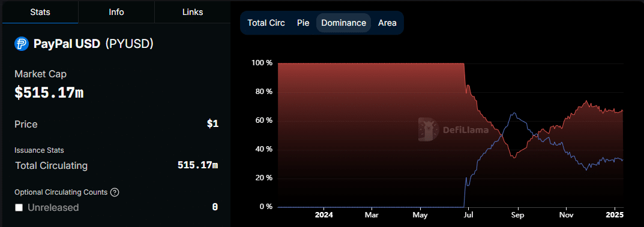The image size is (644, 227).
Task: Click the $1 price value
Action: (212, 124)
